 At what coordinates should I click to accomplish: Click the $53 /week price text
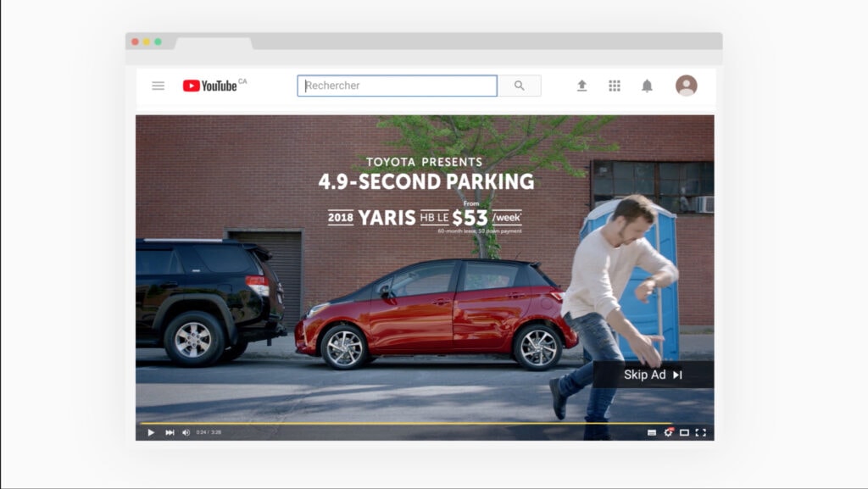[487, 218]
